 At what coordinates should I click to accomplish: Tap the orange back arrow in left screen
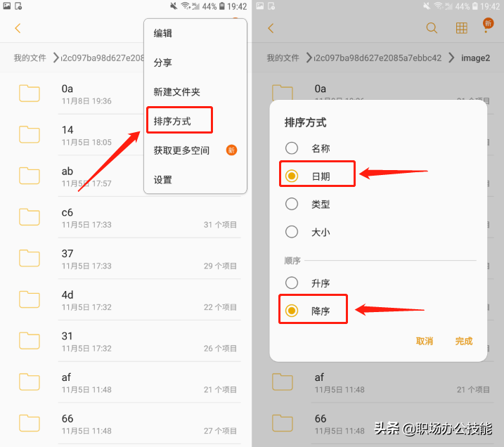pos(18,28)
